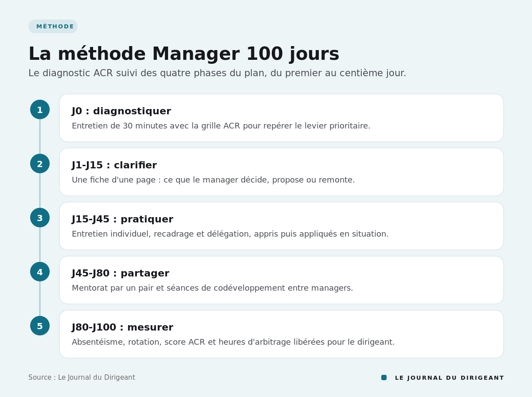
Task: Select step number 4 circle
Action: point(40,272)
